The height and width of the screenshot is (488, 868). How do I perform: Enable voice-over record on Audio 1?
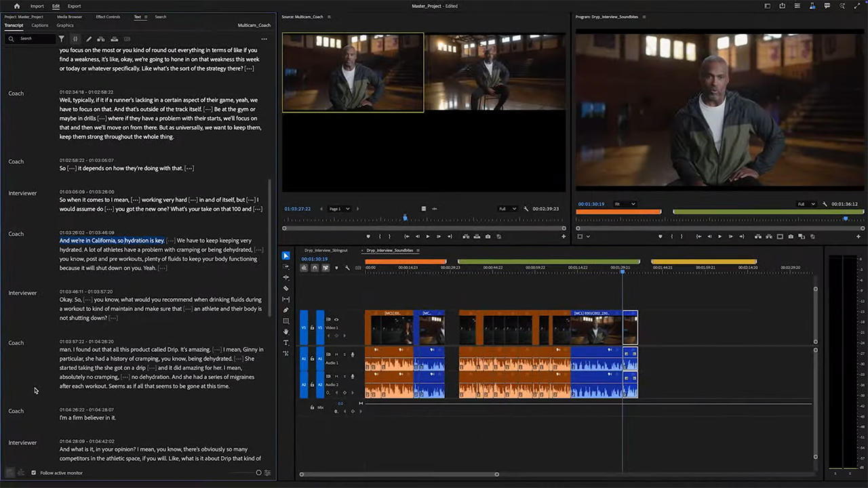(x=353, y=354)
